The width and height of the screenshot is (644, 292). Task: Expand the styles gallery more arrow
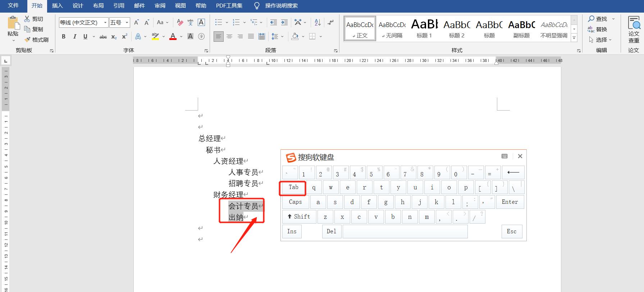pos(574,37)
